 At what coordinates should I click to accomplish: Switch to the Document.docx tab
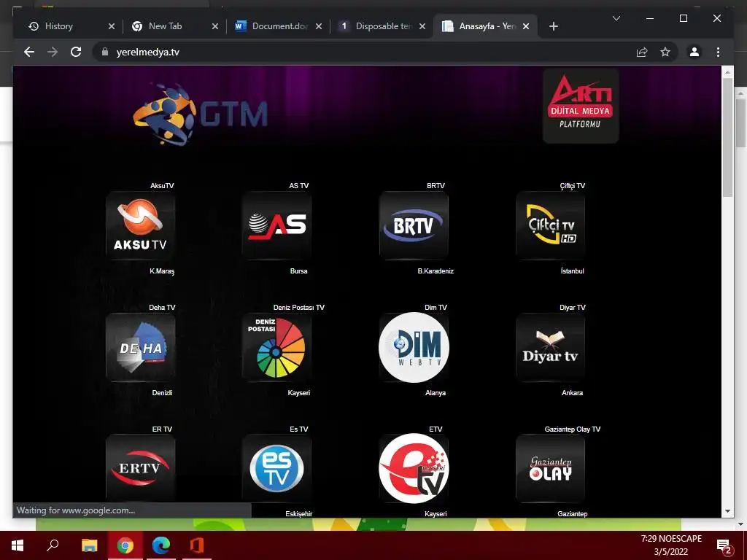[276, 26]
